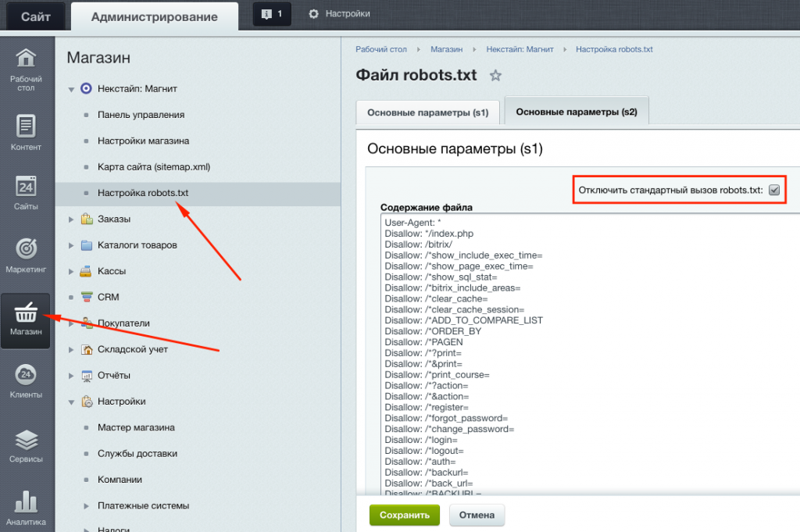Viewport: 800px width, 532px height.
Task: Click the Сохранить button
Action: [x=404, y=515]
